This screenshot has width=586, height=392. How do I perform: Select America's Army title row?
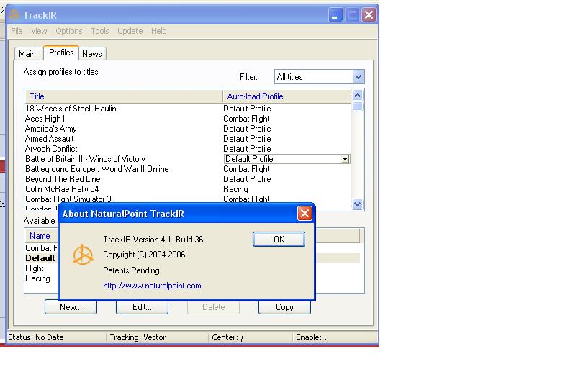[x=51, y=129]
